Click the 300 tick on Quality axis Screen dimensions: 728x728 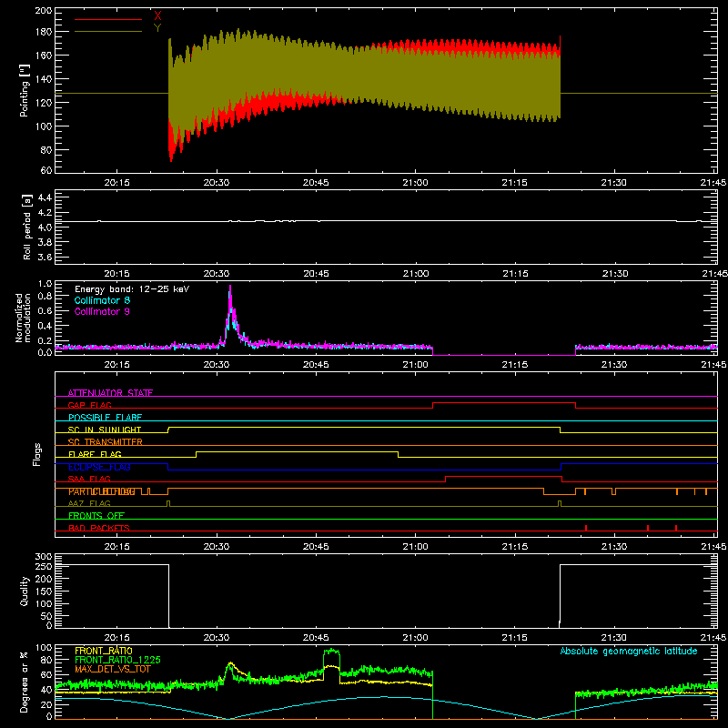tap(44, 557)
